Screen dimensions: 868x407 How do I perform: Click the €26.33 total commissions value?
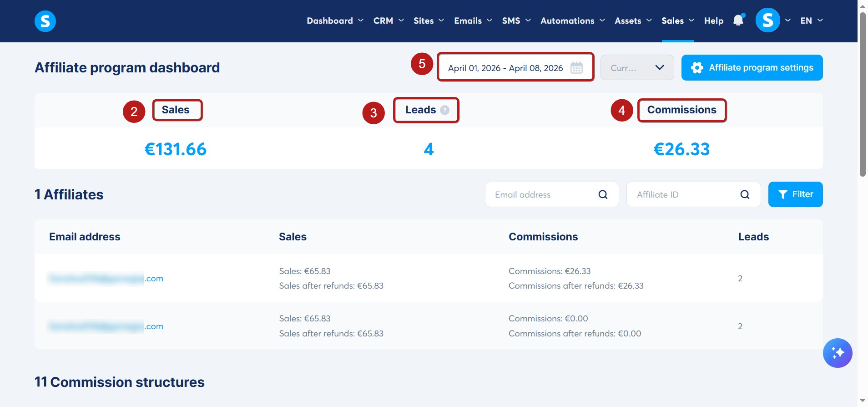tap(681, 149)
